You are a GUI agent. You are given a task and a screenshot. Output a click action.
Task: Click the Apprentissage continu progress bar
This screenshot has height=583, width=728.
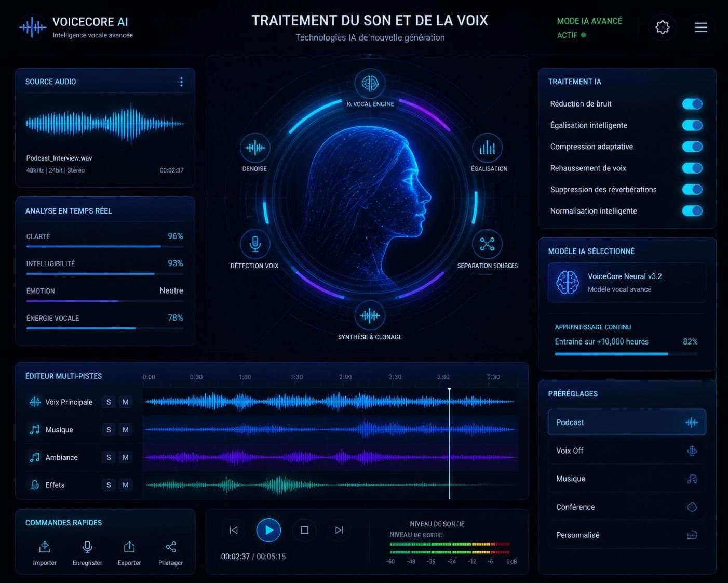626,354
